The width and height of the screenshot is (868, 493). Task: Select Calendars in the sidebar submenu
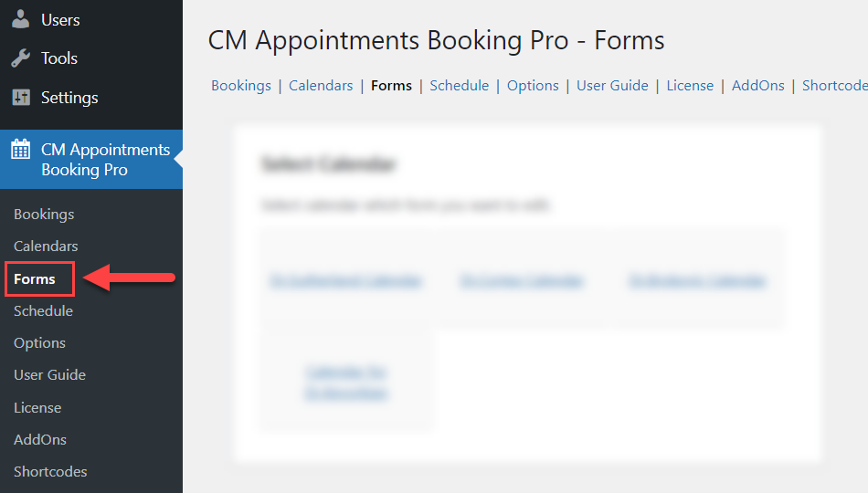pyautogui.click(x=46, y=246)
